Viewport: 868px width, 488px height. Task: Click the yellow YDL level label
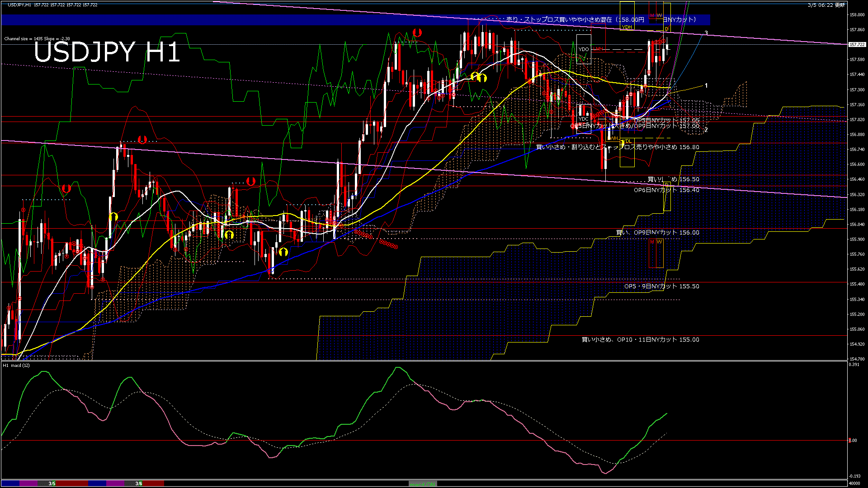click(627, 141)
